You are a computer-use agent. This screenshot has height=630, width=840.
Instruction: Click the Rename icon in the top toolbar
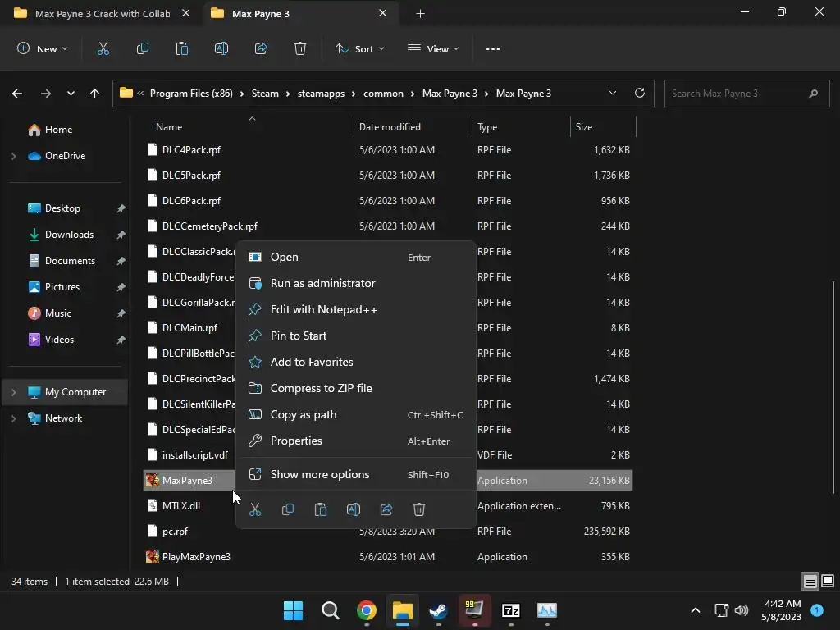coord(221,48)
